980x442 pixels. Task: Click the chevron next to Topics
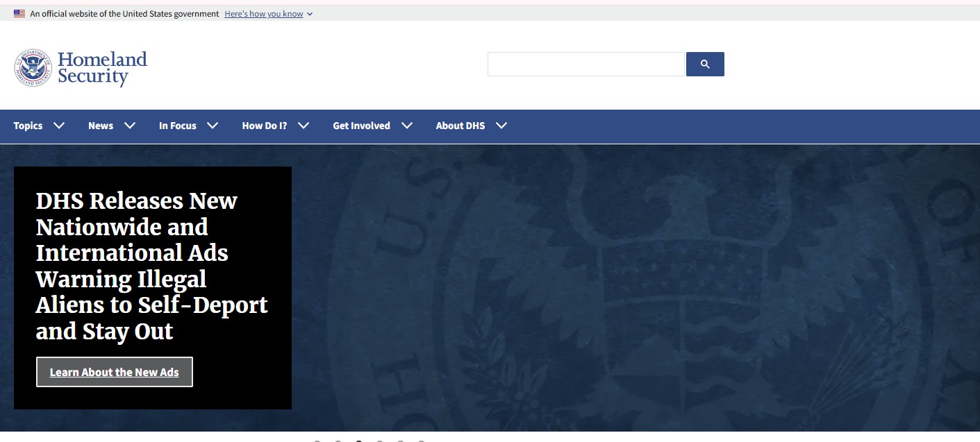59,126
